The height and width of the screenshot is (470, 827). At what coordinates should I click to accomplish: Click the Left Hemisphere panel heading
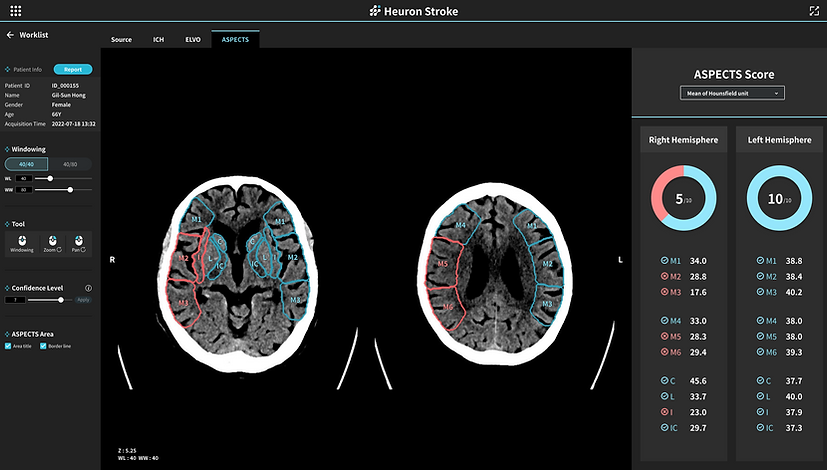780,140
